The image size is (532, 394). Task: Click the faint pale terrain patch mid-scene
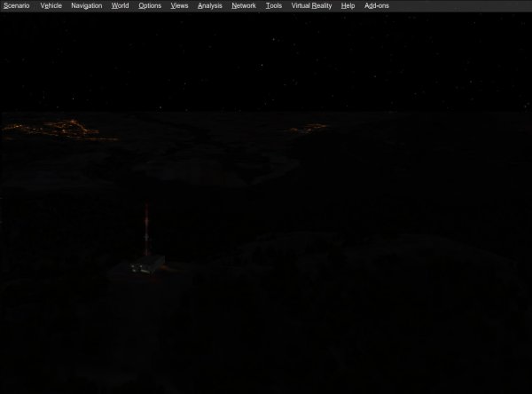pyautogui.click(x=217, y=169)
